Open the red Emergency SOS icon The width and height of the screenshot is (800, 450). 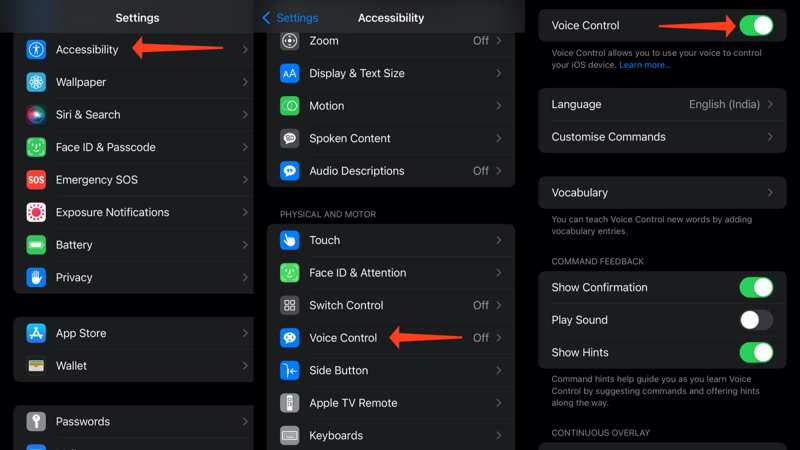click(36, 180)
